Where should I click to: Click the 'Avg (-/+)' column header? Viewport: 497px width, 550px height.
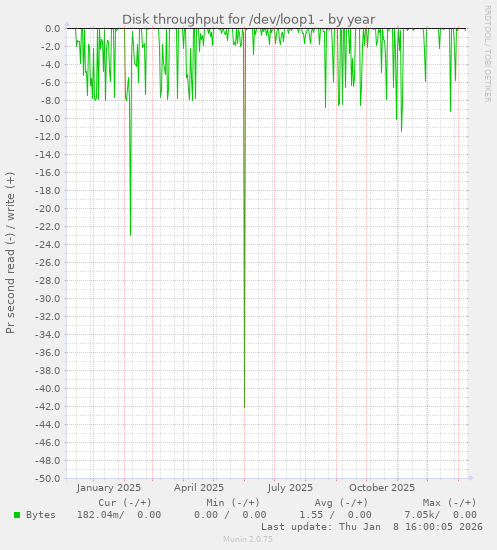341,503
